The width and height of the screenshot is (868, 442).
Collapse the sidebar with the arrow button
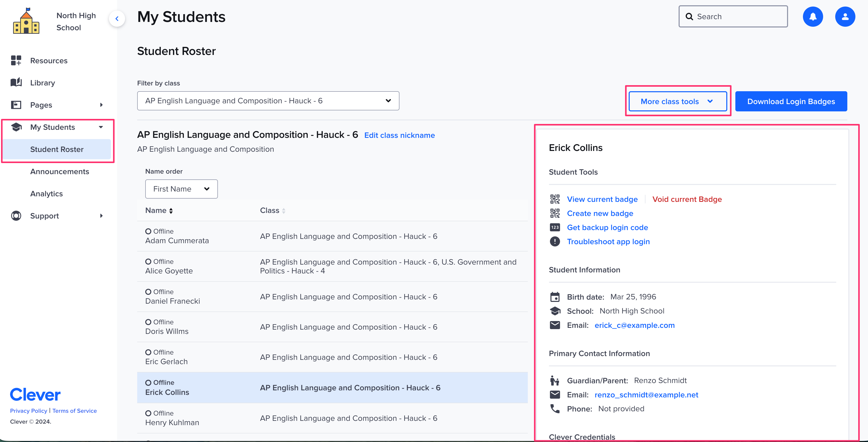click(117, 18)
